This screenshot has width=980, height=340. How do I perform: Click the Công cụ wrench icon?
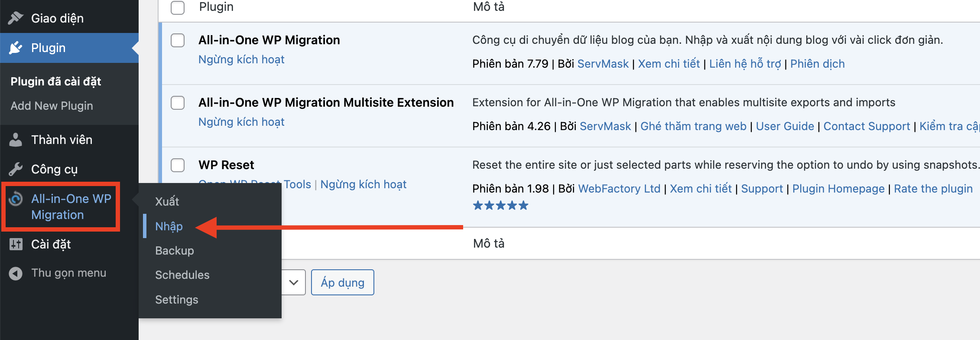(16, 169)
